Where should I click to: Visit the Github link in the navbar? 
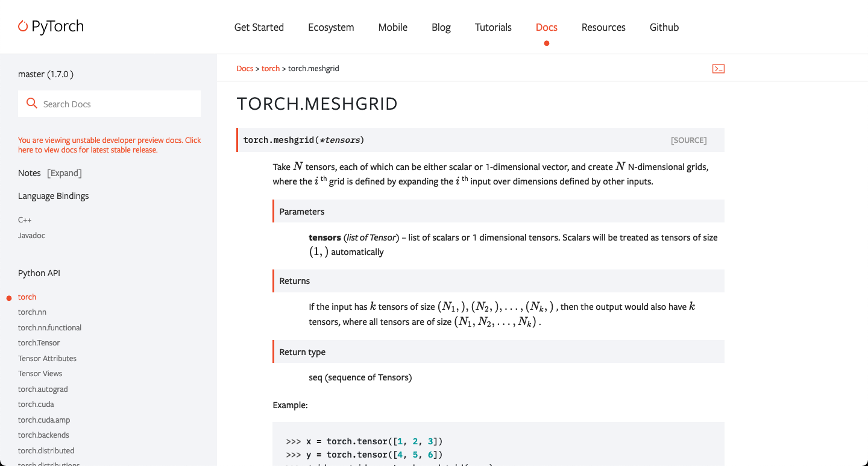coord(664,27)
